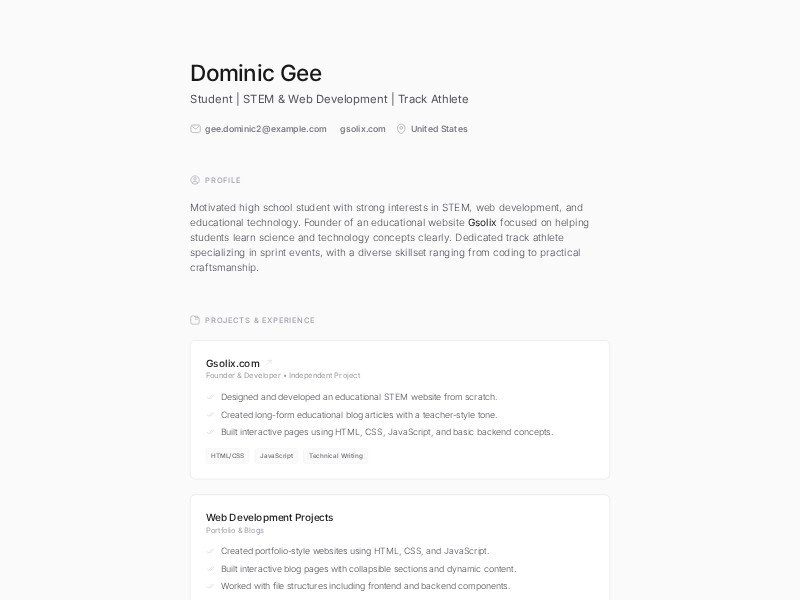The height and width of the screenshot is (600, 800).
Task: Click the Web Development Projects card title
Action: (x=269, y=517)
